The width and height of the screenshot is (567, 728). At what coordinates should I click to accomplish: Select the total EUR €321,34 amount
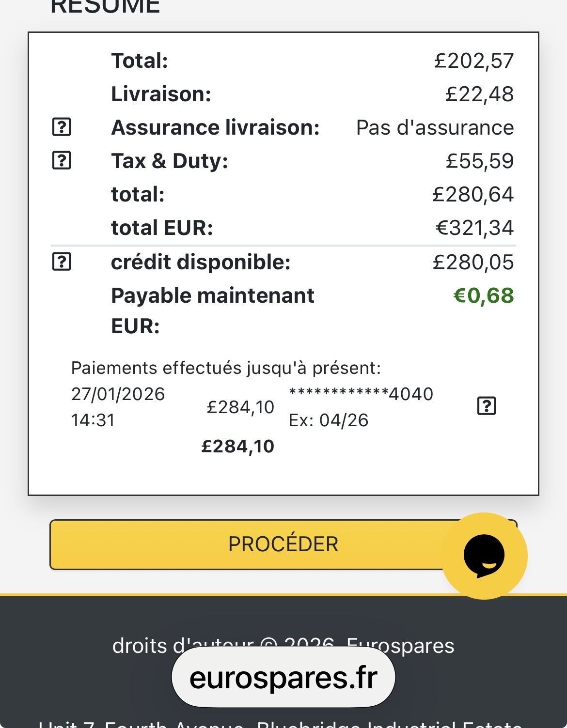474,228
